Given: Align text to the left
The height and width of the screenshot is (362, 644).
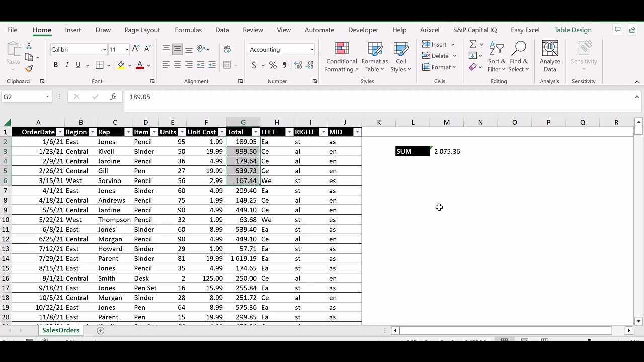Looking at the screenshot, I should pyautogui.click(x=166, y=65).
